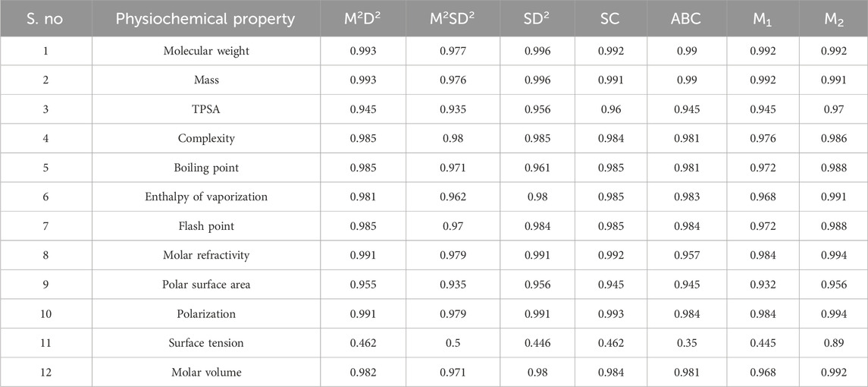Viewport: 868px width, 387px height.
Task: Click serial number 12 in first column
Action: 46,373
